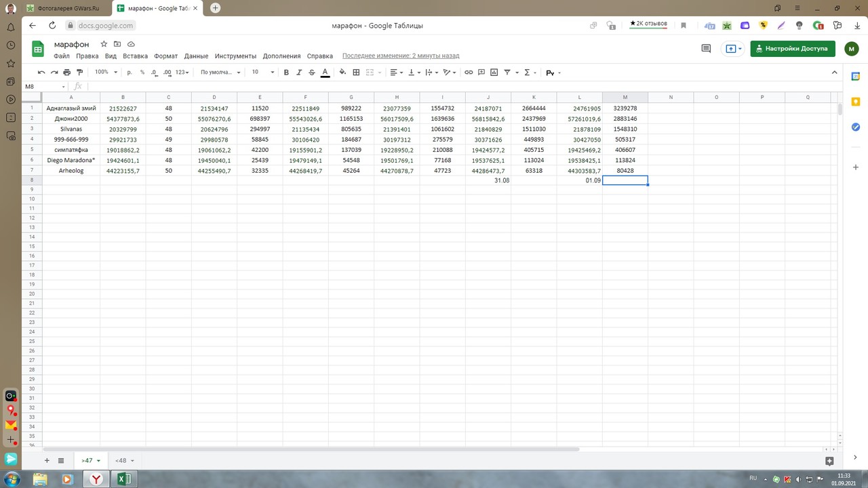Open the font size 10 dropdown
This screenshot has height=488, width=868.
pos(263,72)
